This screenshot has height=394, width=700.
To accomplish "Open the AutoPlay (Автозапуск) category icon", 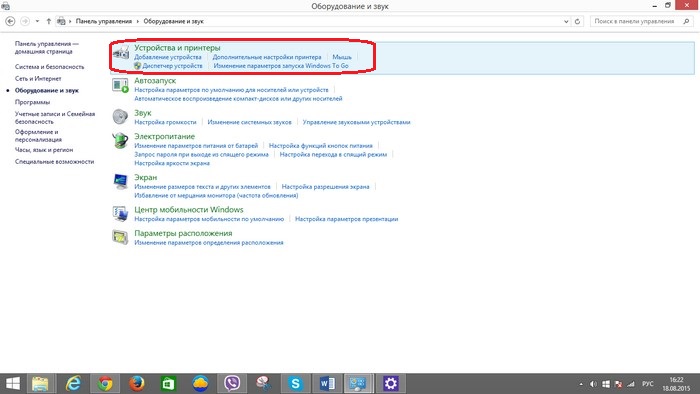I will tap(121, 85).
